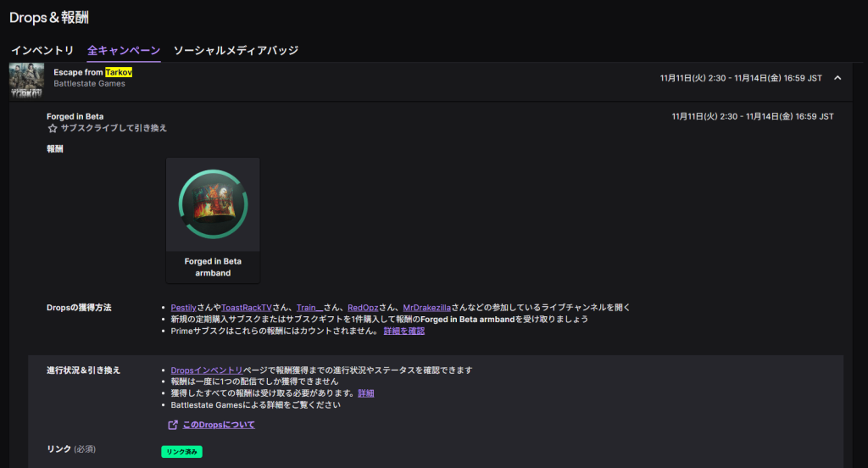
Task: Open the このDropsについて link
Action: tap(219, 425)
